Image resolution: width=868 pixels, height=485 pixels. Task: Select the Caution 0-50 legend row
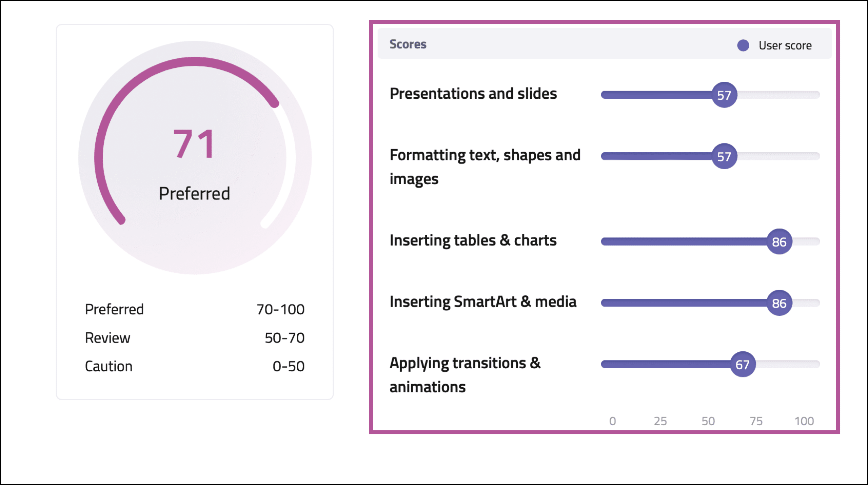tap(195, 366)
